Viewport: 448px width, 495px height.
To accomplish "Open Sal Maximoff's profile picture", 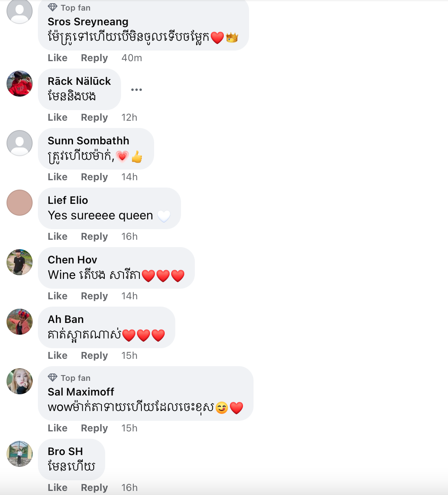I will click(x=20, y=381).
